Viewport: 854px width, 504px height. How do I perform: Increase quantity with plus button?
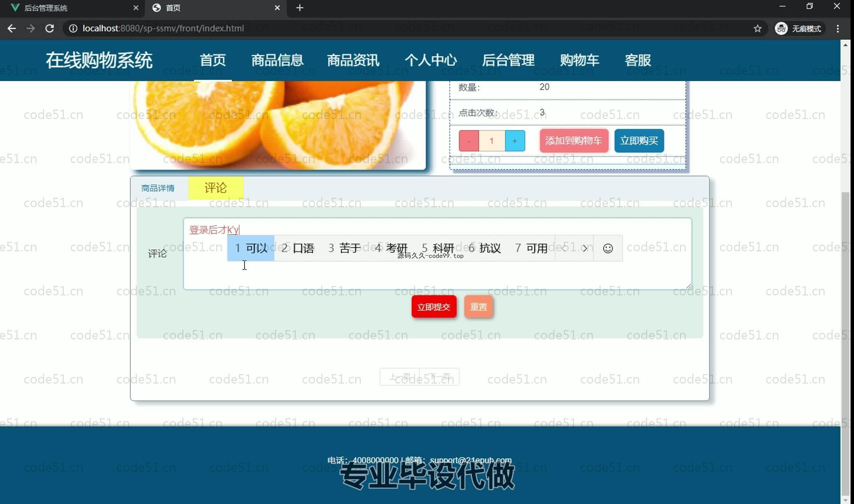pos(515,141)
